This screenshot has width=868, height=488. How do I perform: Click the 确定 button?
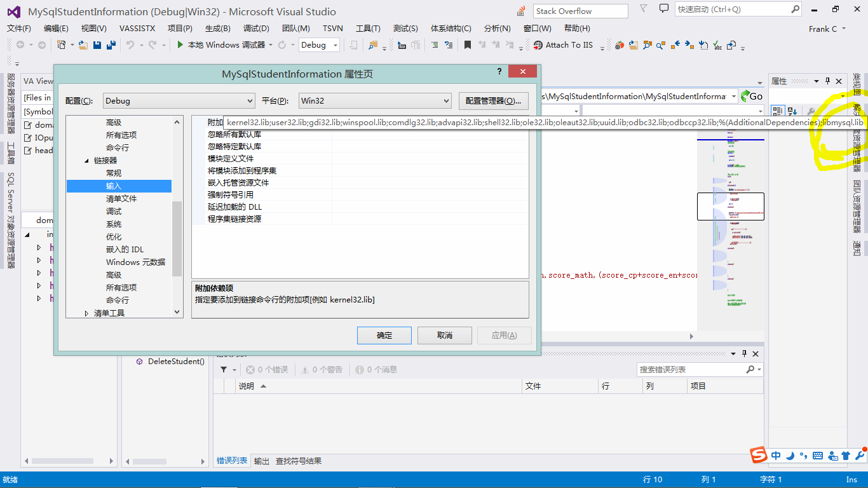[384, 335]
